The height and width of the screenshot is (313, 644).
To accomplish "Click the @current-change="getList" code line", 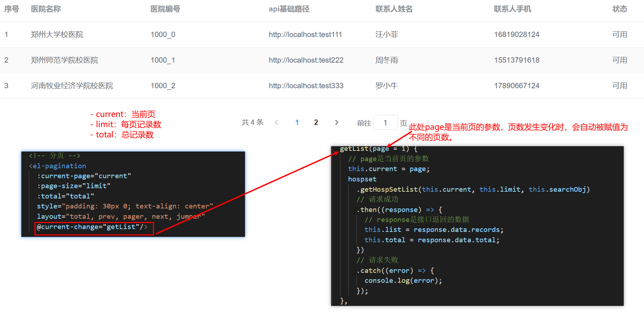I will pos(92,227).
